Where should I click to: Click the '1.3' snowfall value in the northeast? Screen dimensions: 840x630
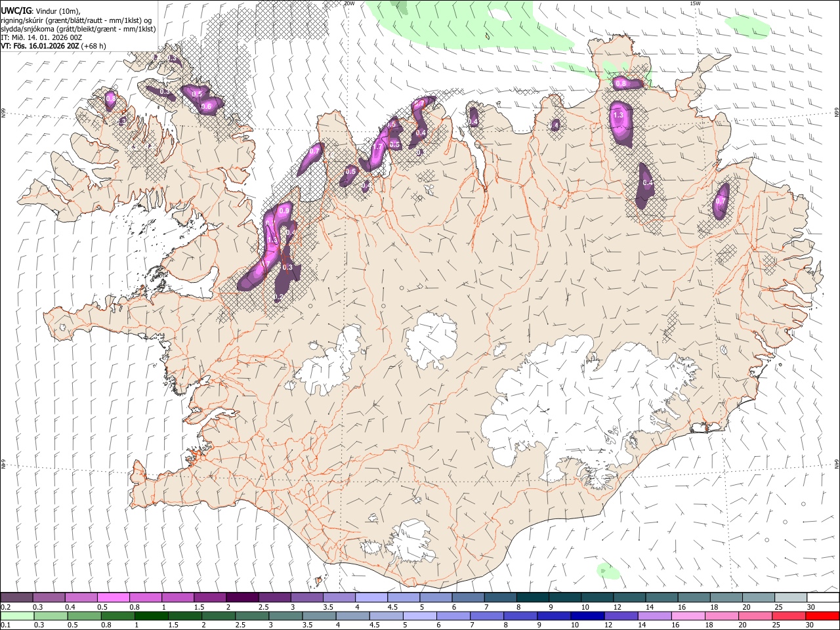618,115
